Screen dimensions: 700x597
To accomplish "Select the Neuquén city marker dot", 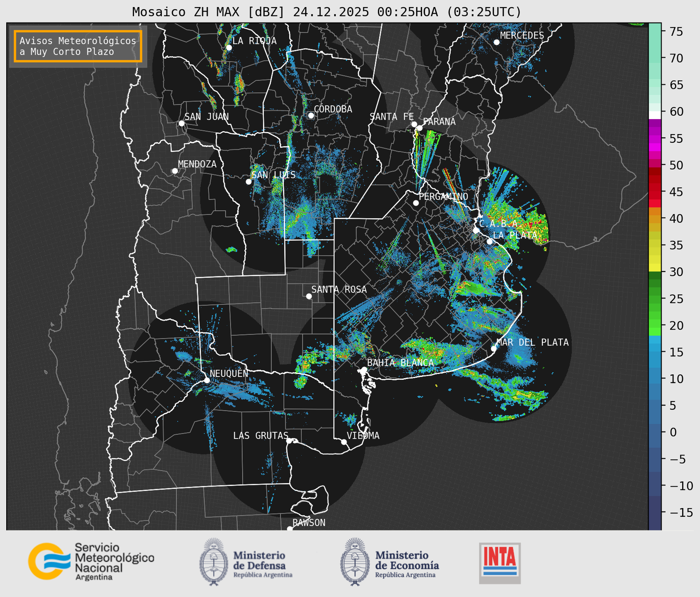I will click(207, 380).
